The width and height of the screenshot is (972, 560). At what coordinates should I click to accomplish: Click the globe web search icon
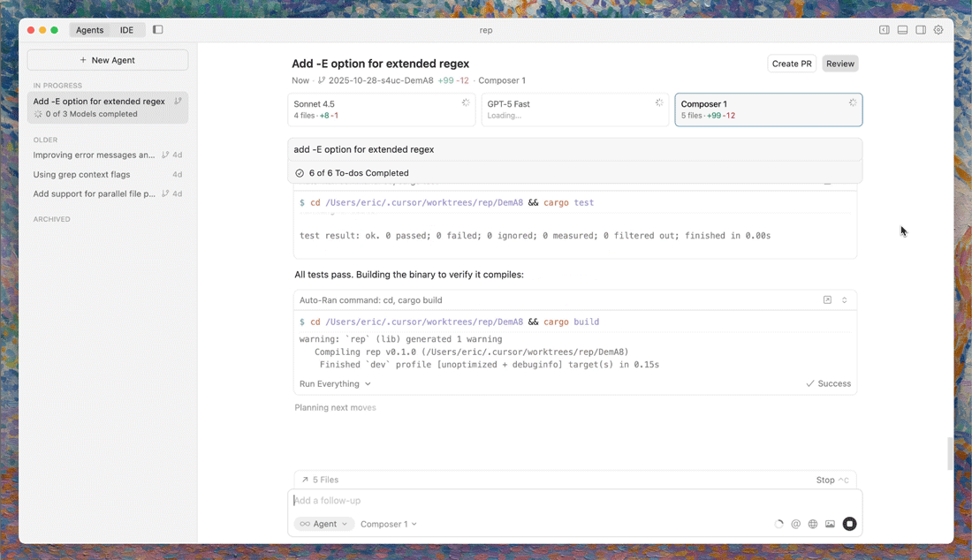coord(813,524)
